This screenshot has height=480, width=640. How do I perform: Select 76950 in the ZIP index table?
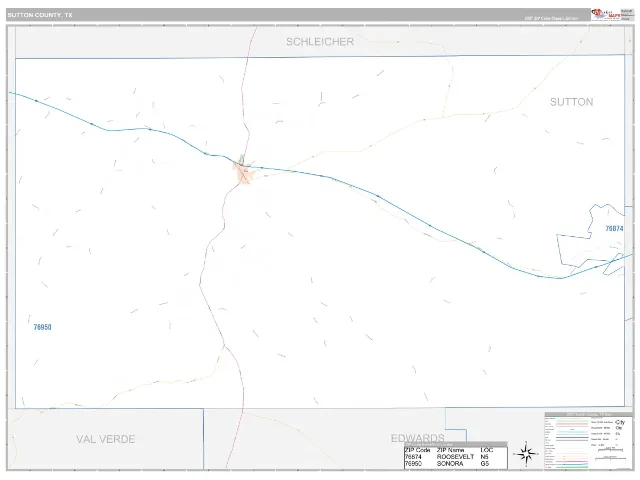pos(413,464)
